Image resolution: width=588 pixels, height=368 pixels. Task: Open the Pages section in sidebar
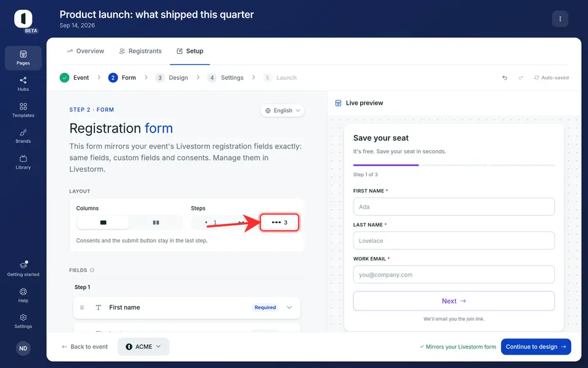(23, 58)
